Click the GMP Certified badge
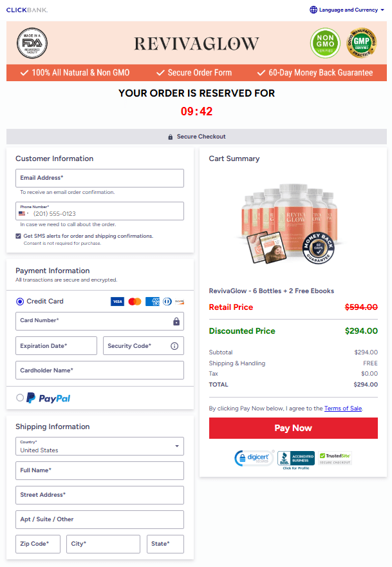This screenshot has height=567, width=392. tap(361, 43)
